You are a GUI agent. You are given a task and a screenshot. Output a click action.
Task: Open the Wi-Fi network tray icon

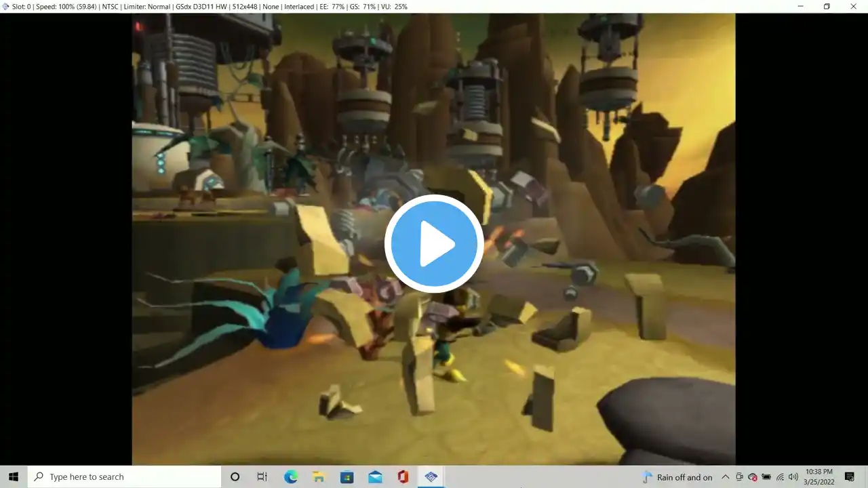pos(780,477)
